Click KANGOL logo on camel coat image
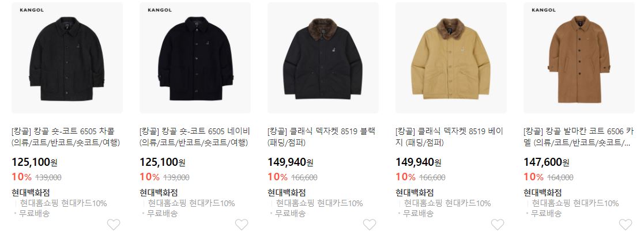The height and width of the screenshot is (239, 644). (544, 10)
